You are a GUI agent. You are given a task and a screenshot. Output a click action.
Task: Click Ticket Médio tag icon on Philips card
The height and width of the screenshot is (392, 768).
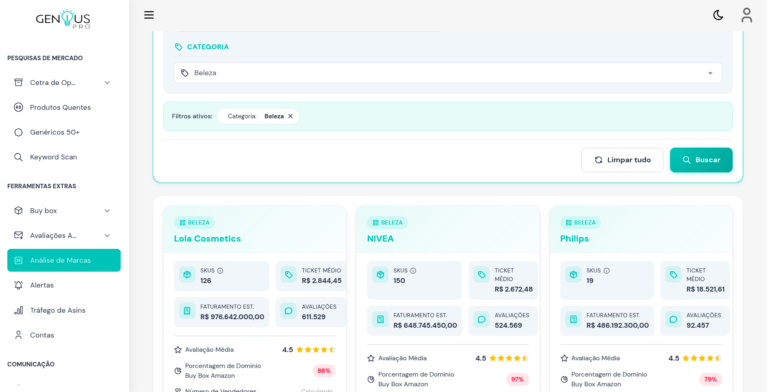tap(673, 275)
